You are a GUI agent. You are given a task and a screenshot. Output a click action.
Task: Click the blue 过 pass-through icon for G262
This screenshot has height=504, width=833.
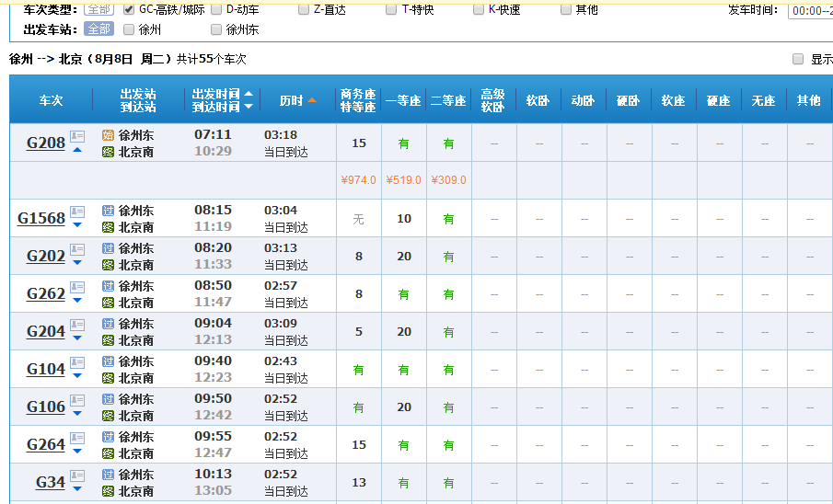point(108,286)
